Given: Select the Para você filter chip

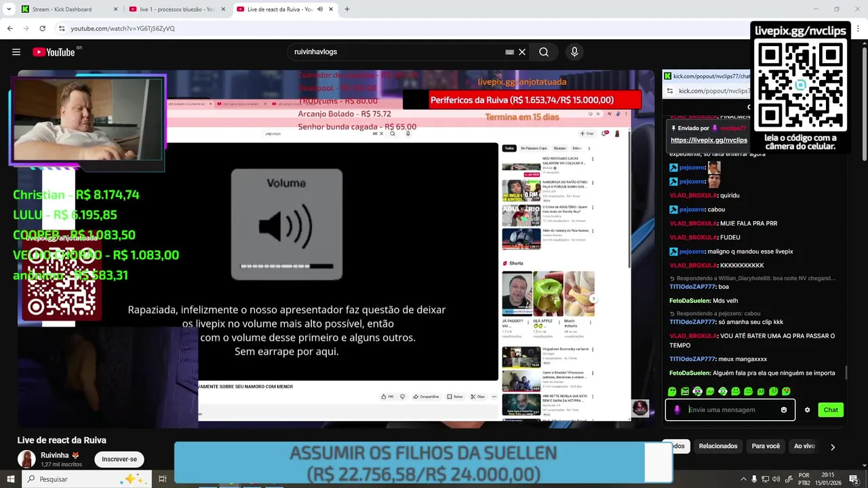Looking at the screenshot, I should pyautogui.click(x=766, y=446).
